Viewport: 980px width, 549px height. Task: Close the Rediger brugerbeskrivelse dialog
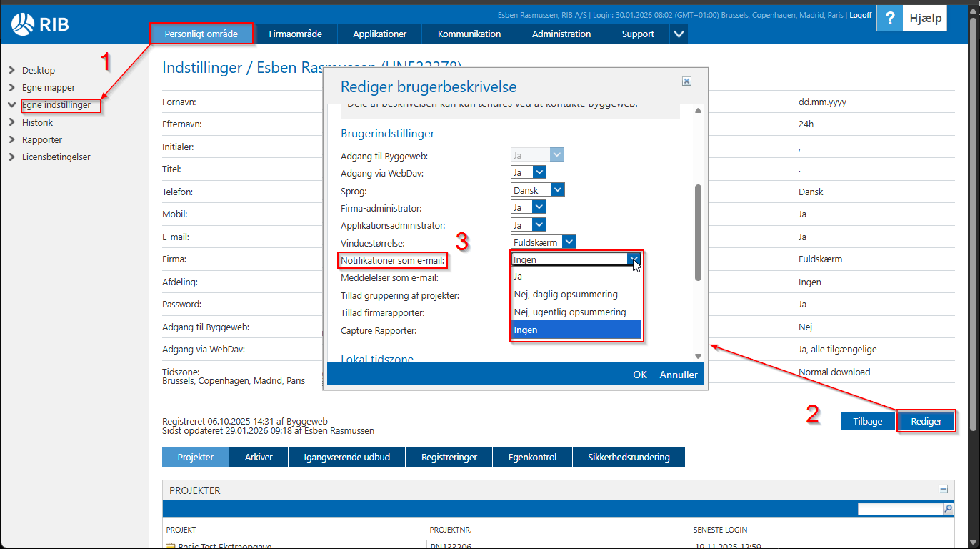click(x=686, y=81)
